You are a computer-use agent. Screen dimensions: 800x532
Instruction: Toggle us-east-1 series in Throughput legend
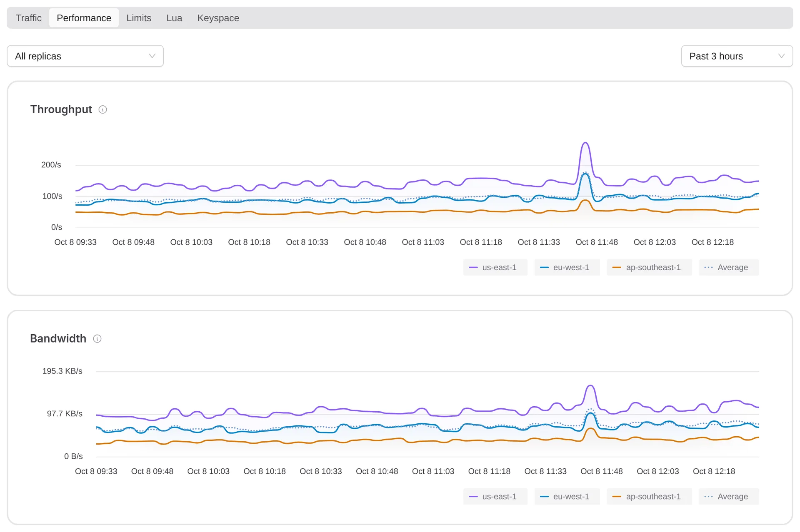[x=495, y=267]
